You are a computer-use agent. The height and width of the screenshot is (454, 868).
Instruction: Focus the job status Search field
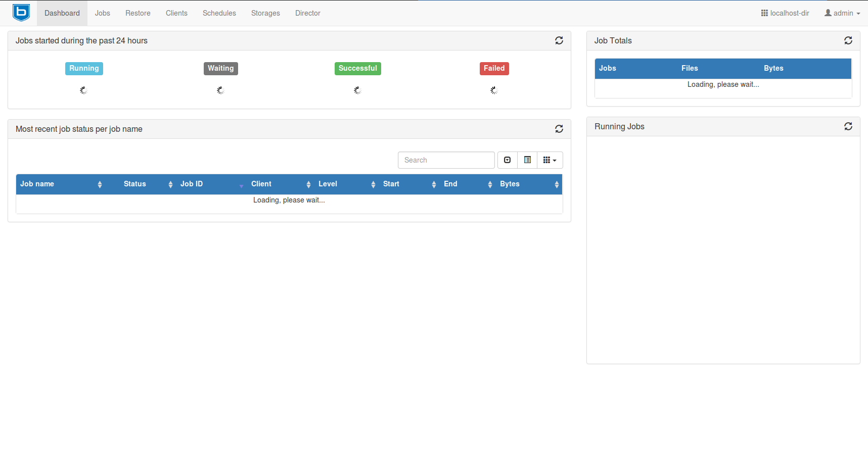coord(446,160)
